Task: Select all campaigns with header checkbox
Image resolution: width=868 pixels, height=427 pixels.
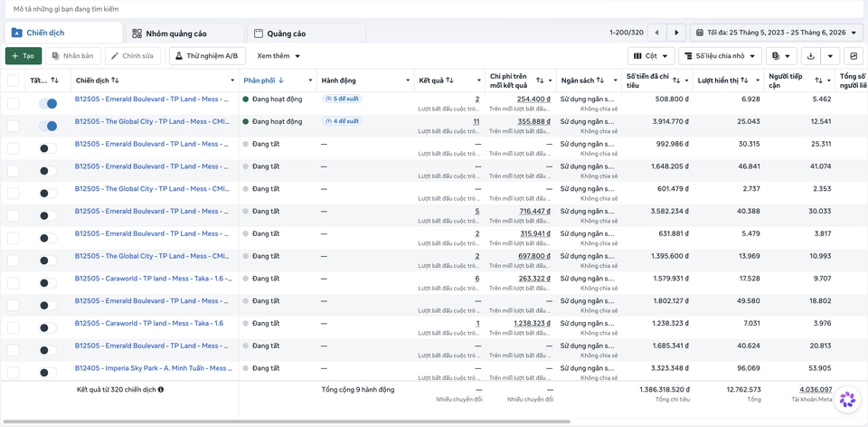Action: click(x=13, y=81)
